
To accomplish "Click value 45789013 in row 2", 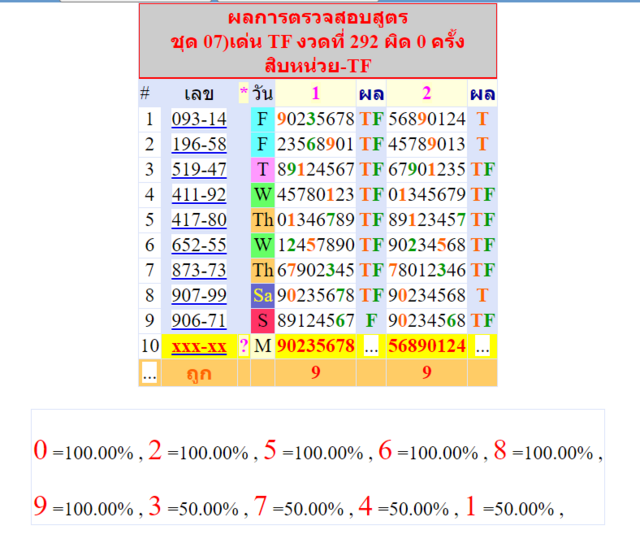I will pyautogui.click(x=427, y=145).
